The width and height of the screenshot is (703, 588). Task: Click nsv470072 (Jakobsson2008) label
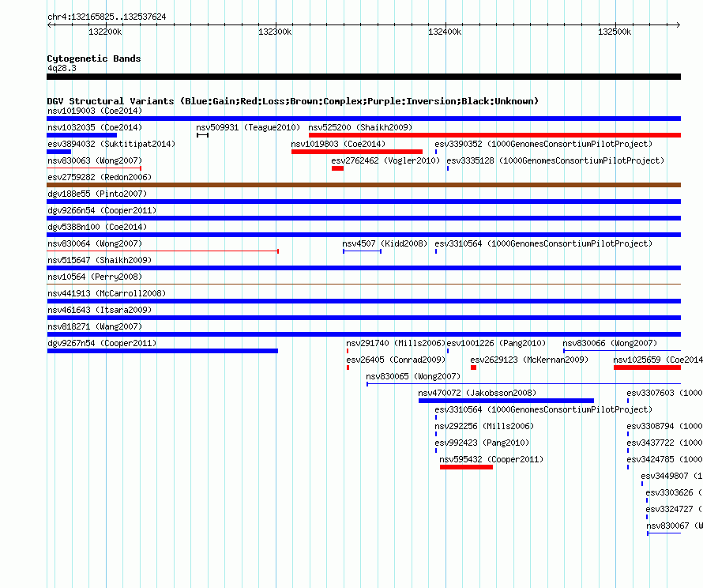pyautogui.click(x=477, y=393)
